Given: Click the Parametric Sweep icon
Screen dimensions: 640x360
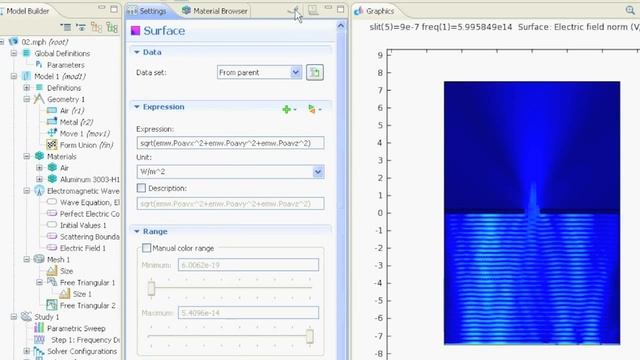Looking at the screenshot, I should click(x=39, y=328).
